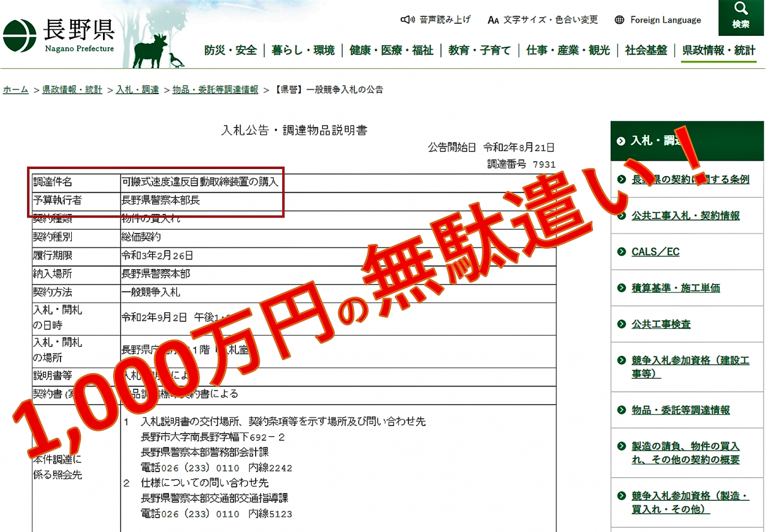Viewport: 766px width, 532px height.
Task: Select the 県政情報・統計 menu tab
Action: 719,50
